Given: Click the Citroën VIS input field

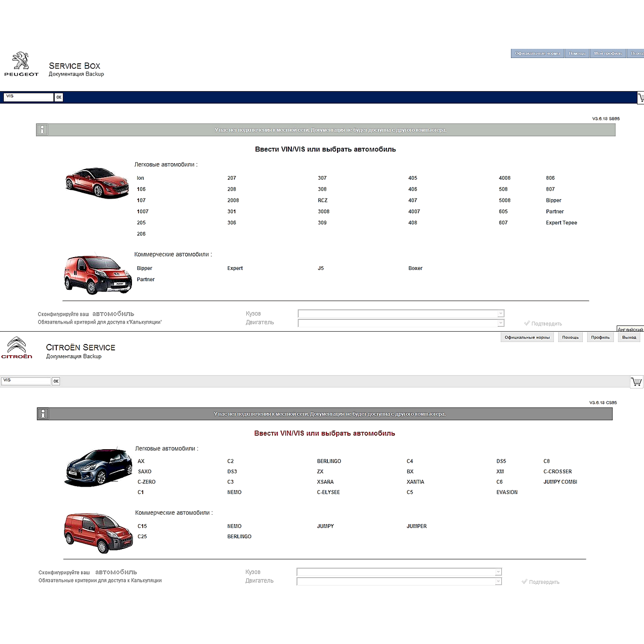Looking at the screenshot, I should (x=26, y=381).
